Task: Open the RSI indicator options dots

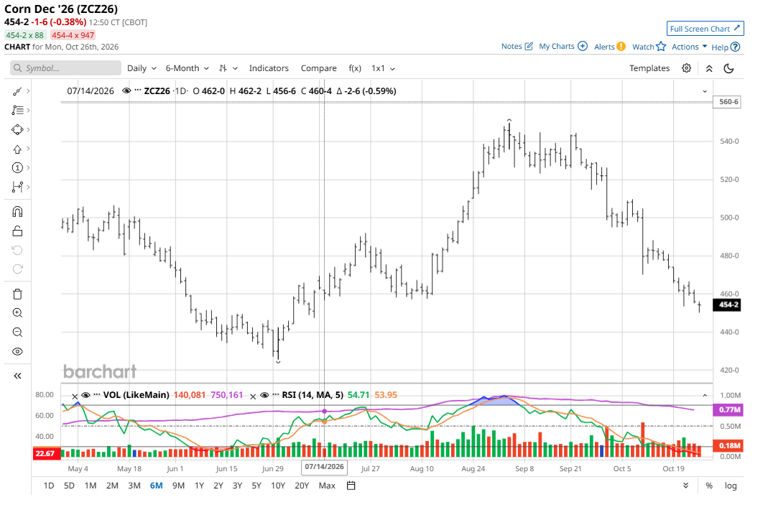Action: click(x=275, y=395)
